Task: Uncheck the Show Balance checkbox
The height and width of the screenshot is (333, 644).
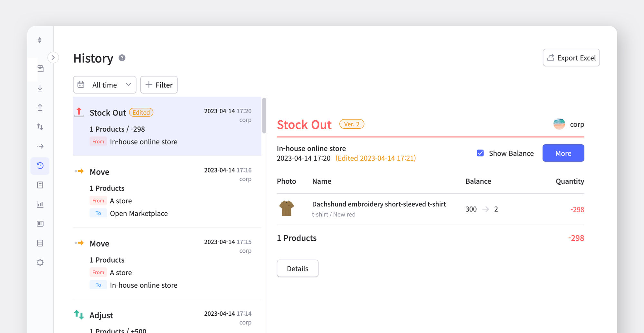Action: tap(480, 153)
